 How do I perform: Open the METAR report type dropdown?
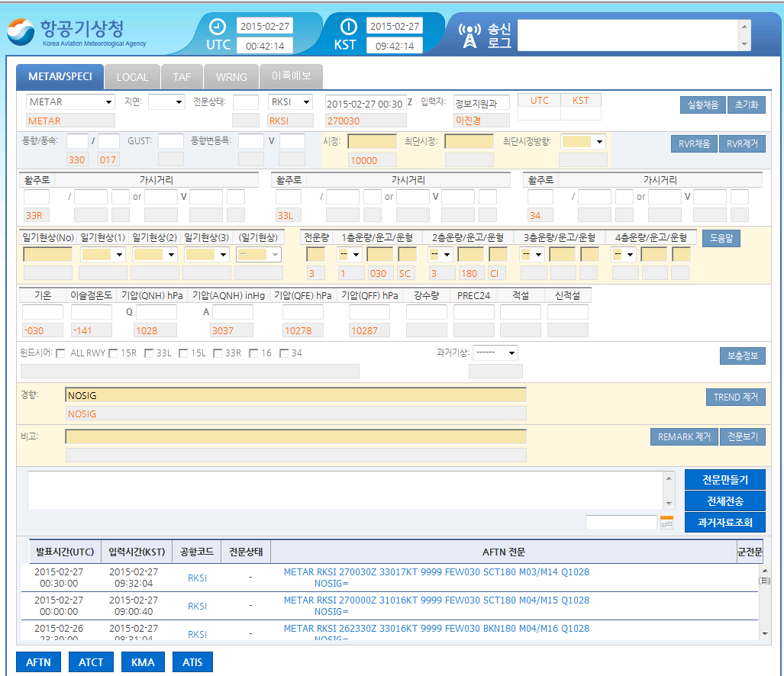coord(70,102)
